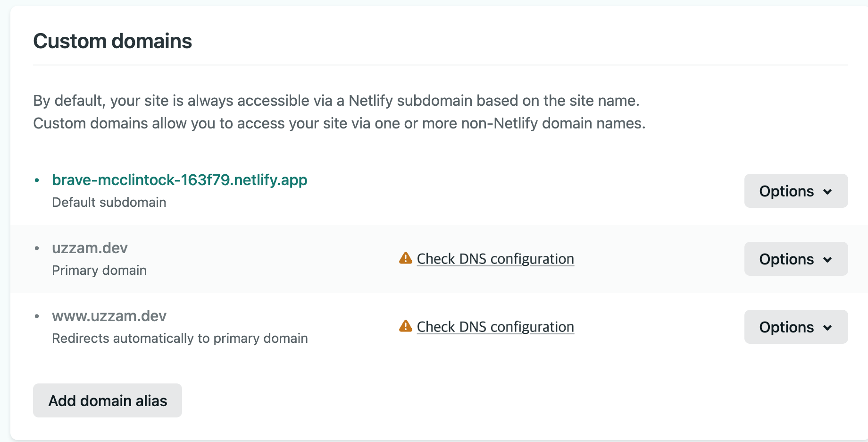Click the sentence starting with By default
Screen dimensions: 868x442
pos(336,101)
